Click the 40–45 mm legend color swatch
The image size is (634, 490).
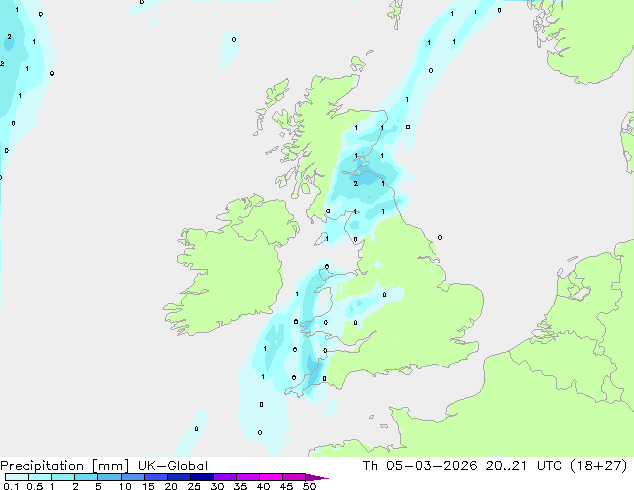[271, 477]
